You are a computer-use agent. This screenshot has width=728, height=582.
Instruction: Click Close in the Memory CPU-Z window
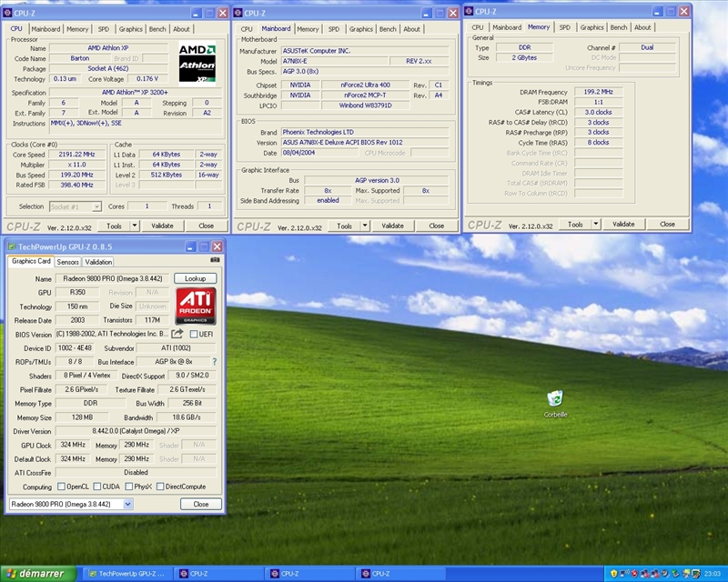pos(667,225)
